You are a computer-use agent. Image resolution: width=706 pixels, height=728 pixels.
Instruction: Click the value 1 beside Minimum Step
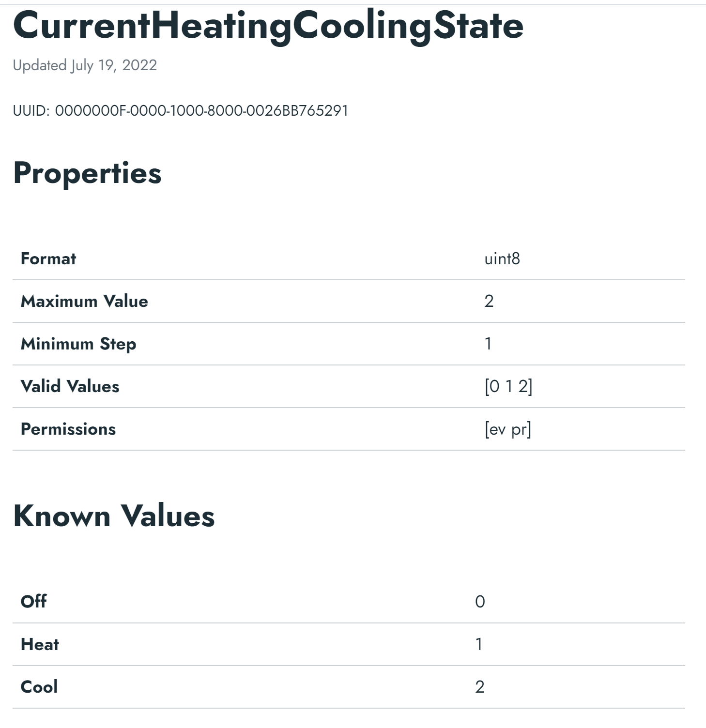tap(488, 344)
